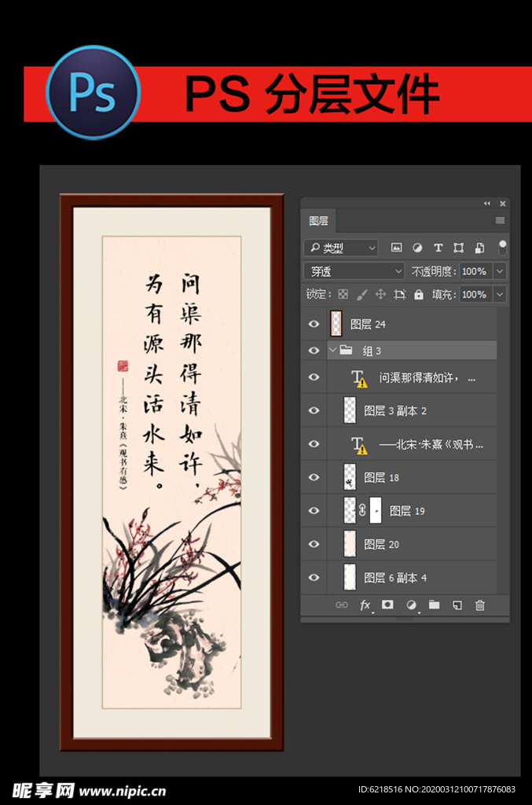Screen dimensions: 532x805
Task: Click the 填充 fill label
Action: (444, 294)
